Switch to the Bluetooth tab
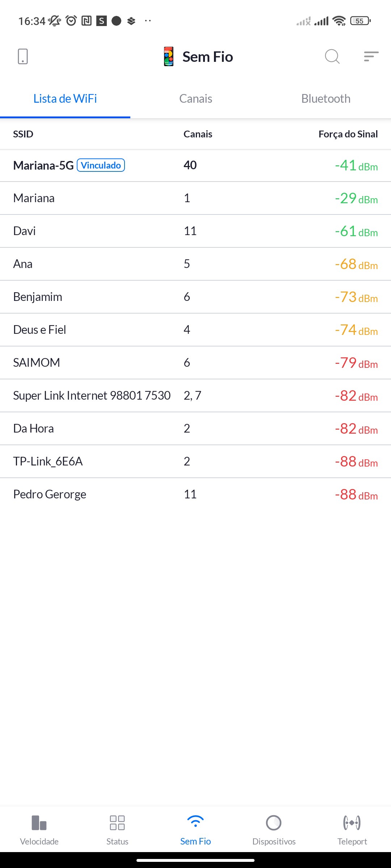This screenshot has width=391, height=868. point(326,99)
